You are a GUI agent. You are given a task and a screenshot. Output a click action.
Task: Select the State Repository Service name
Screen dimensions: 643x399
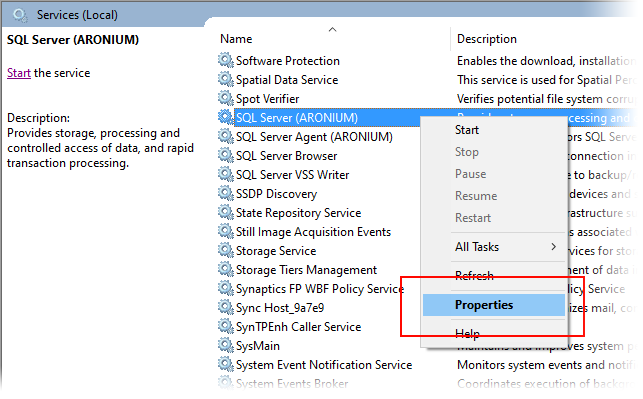click(299, 213)
